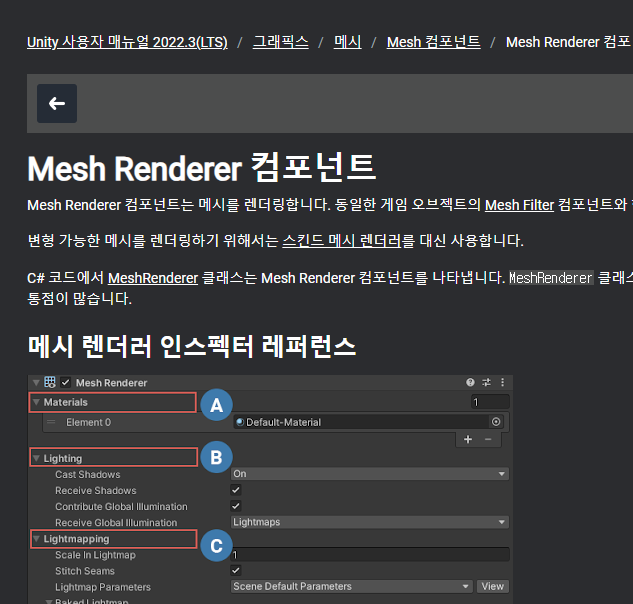Open Unity 사용자 매뉴얼 2022.3(LTS) breadcrumb link
This screenshot has width=633, height=604.
tap(127, 42)
